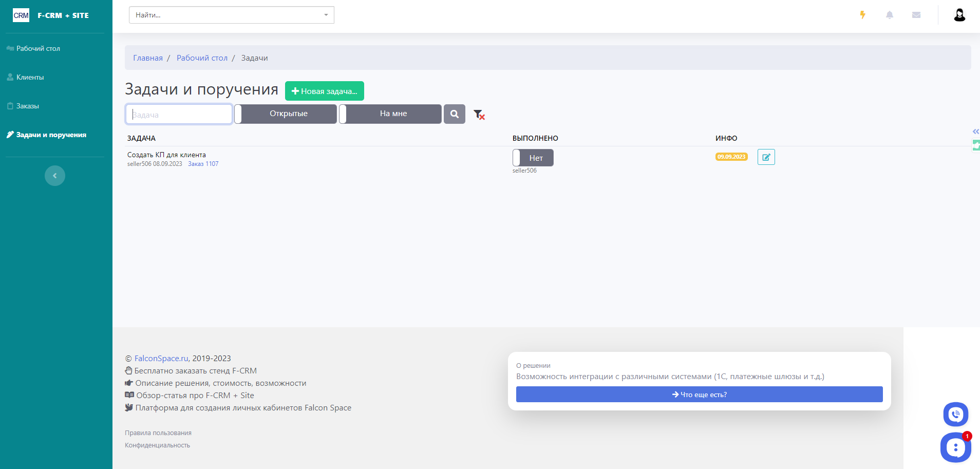Open the chat support widget

pos(955,447)
